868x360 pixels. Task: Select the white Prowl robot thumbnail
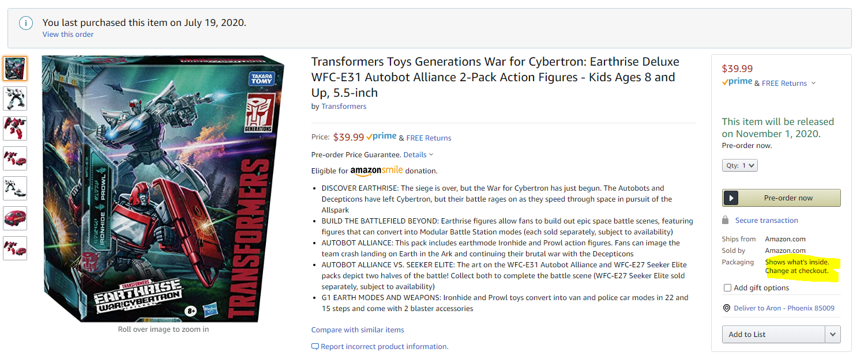pyautogui.click(x=15, y=98)
